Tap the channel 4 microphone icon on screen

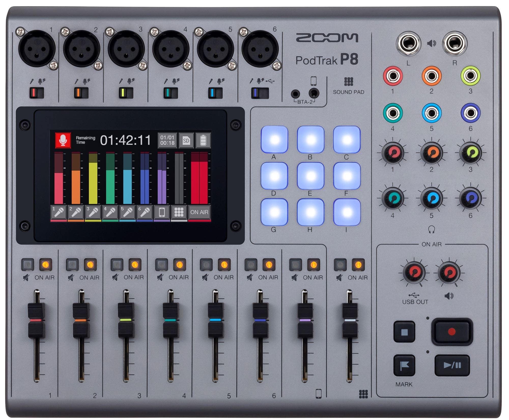pyautogui.click(x=110, y=212)
